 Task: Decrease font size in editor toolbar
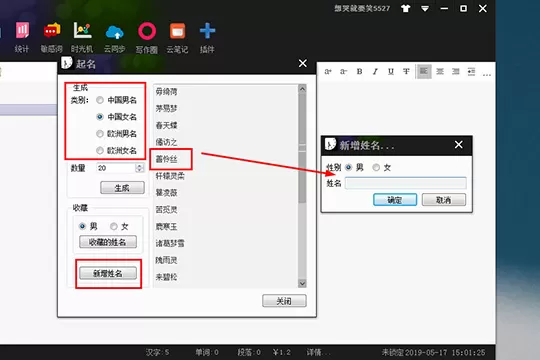pos(343,71)
